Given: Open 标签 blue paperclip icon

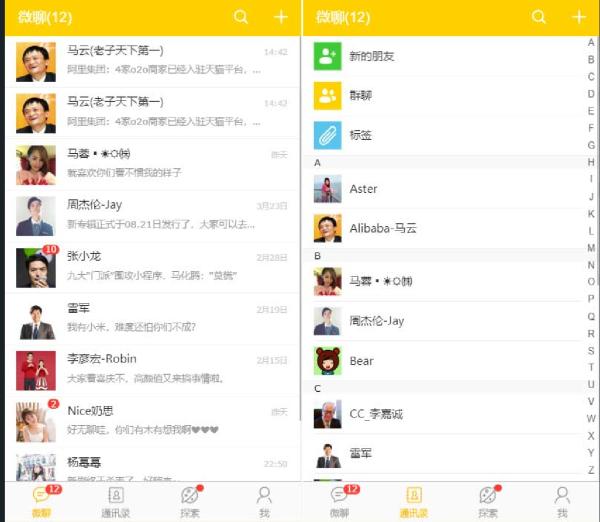Looking at the screenshot, I should pos(328,135).
